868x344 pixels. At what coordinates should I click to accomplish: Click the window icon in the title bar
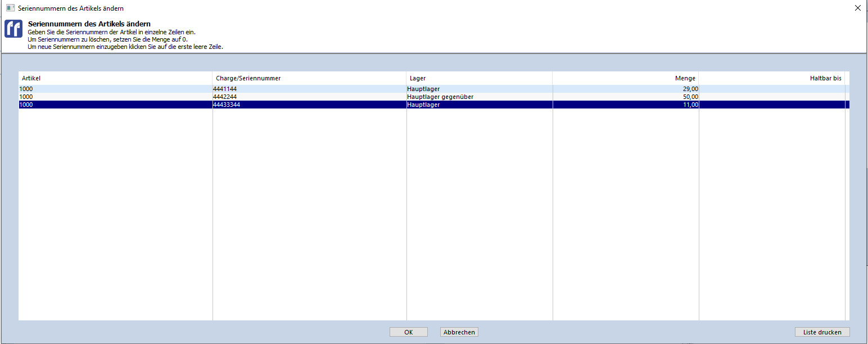10,8
